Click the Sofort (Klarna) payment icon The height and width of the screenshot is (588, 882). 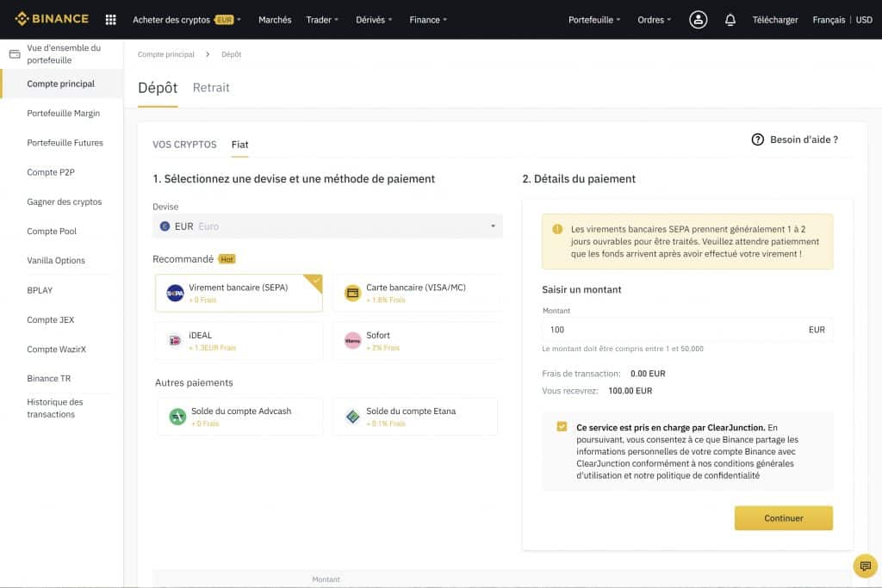pos(352,340)
